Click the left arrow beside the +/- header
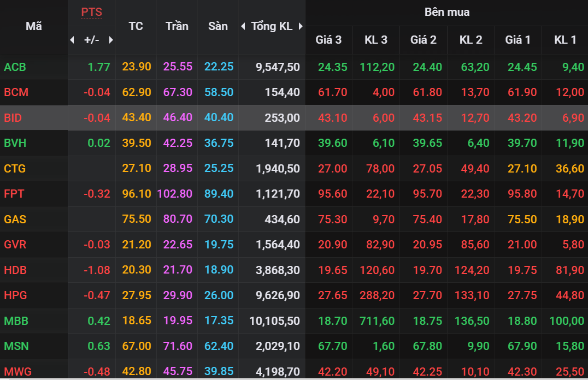The width and height of the screenshot is (588, 380). 73,40
